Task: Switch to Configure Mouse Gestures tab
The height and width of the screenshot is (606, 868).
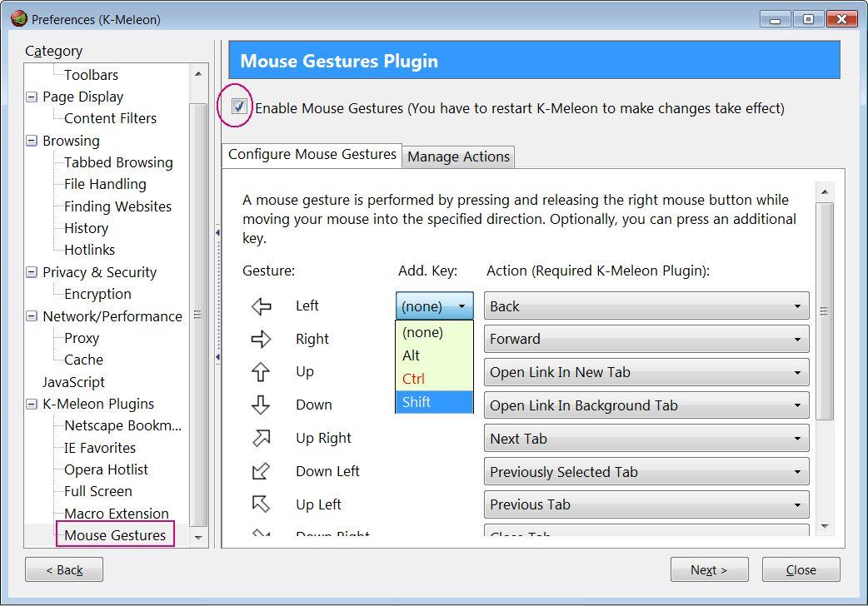Action: point(312,154)
